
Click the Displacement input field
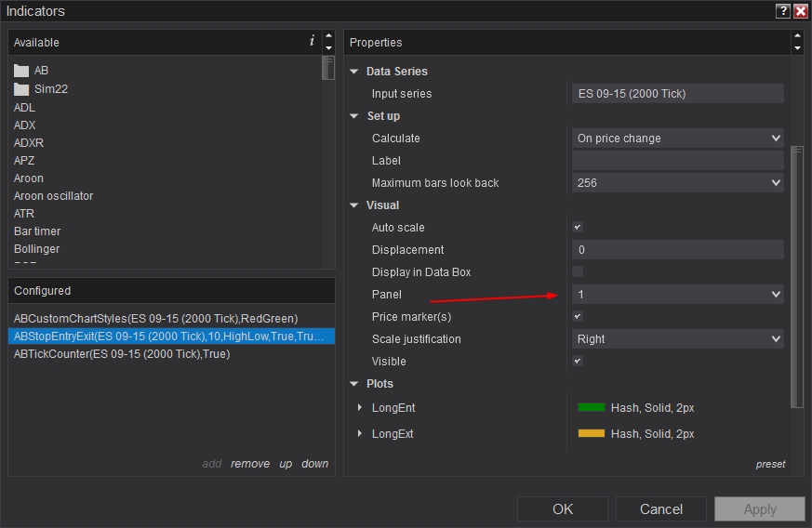click(678, 250)
